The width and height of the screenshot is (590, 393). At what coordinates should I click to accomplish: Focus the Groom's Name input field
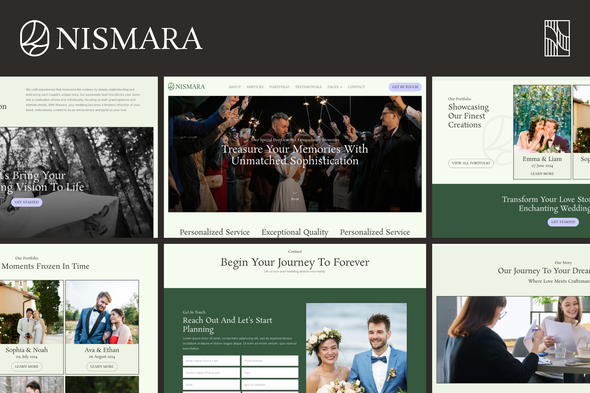(x=211, y=373)
